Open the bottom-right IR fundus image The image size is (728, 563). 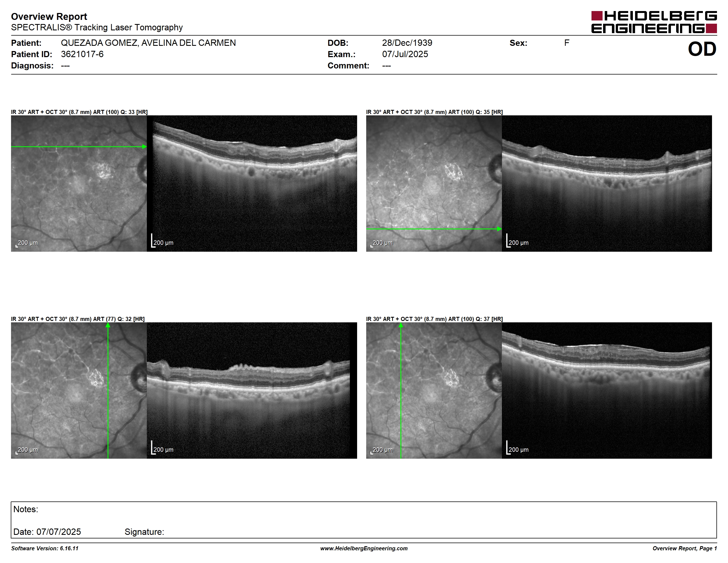(434, 390)
